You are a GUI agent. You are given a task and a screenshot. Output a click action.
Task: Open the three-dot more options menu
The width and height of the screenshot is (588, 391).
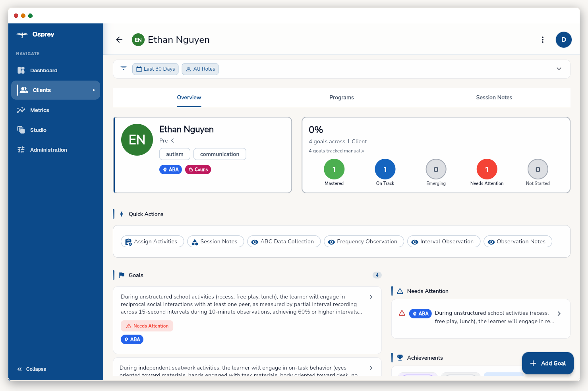coord(543,40)
